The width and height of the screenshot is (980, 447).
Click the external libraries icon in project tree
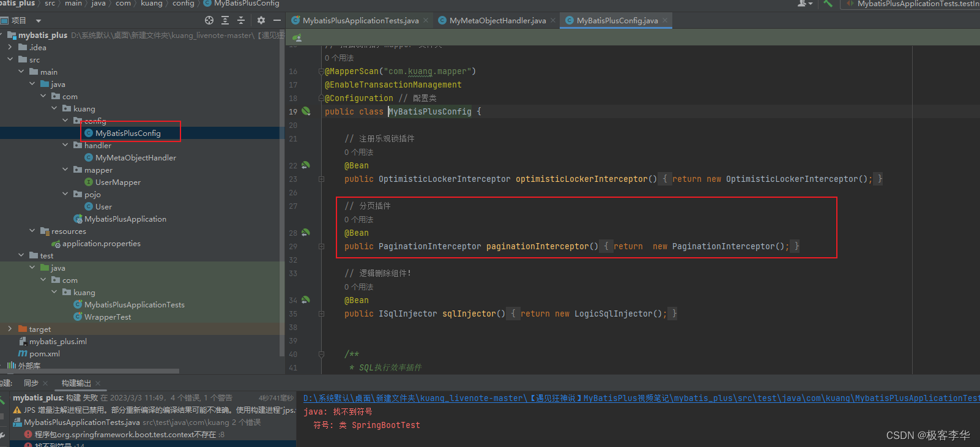coord(11,366)
